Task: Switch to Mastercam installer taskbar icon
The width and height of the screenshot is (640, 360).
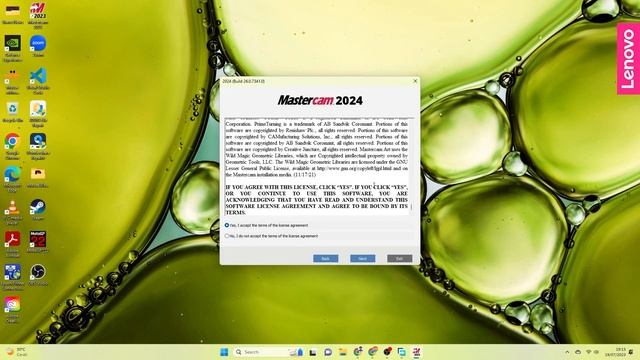Action: (x=417, y=352)
